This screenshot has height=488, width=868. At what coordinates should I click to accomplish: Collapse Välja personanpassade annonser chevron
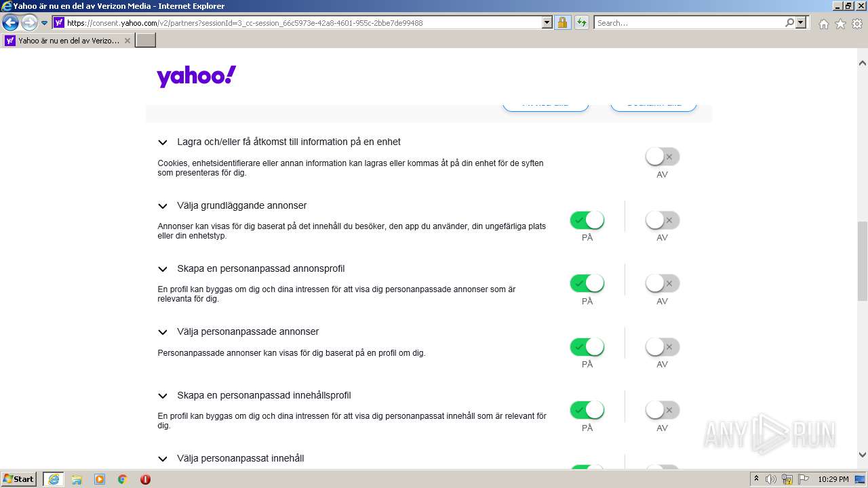(163, 332)
